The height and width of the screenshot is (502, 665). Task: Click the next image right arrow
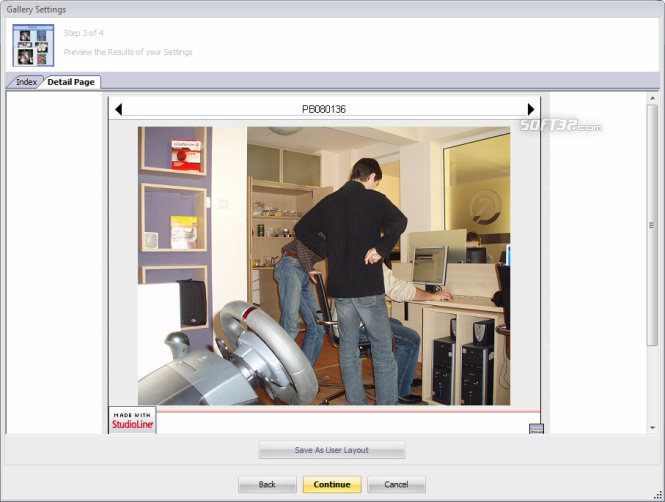click(531, 109)
